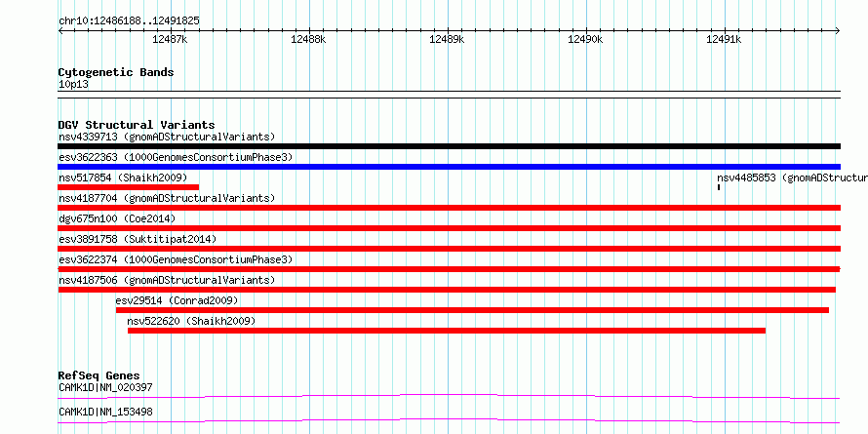Screen dimensions: 868x434
Task: Click the CAMK1D NM_153498 gene track line
Action: 449,420
